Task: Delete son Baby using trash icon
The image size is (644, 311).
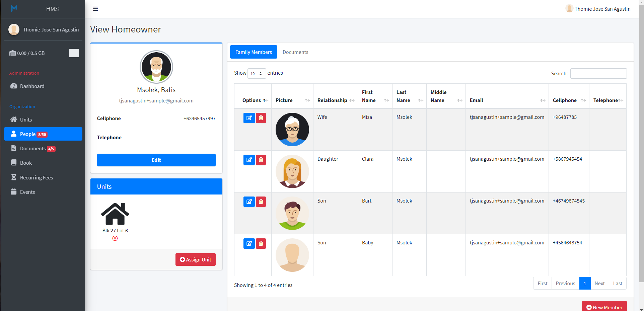Action: 261,243
